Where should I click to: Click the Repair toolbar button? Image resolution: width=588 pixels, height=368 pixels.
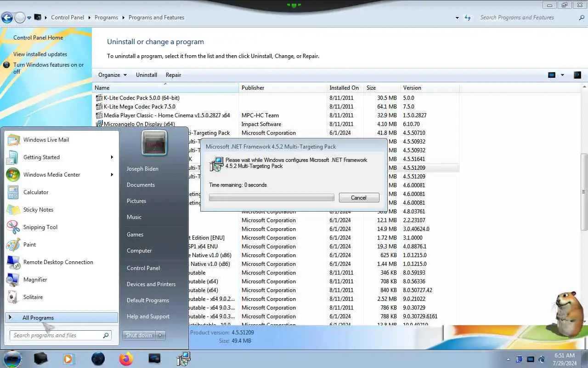tap(173, 75)
